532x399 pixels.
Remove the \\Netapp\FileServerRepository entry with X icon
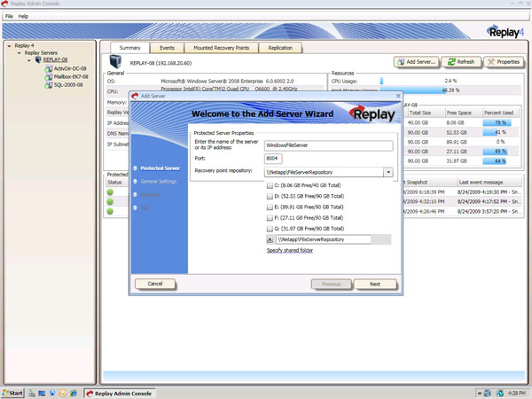tap(270, 239)
